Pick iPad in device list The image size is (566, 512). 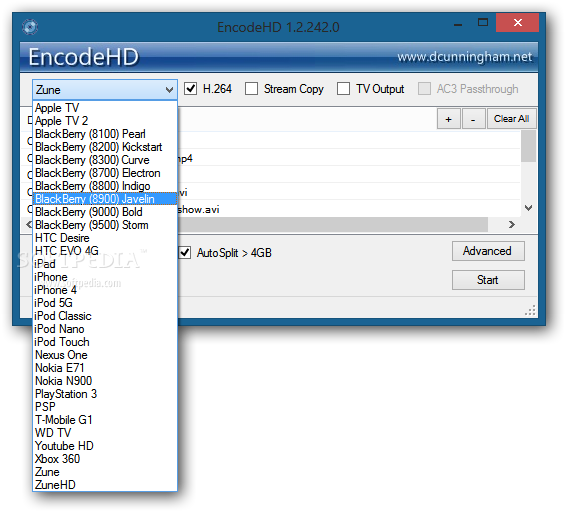[x=105, y=264]
